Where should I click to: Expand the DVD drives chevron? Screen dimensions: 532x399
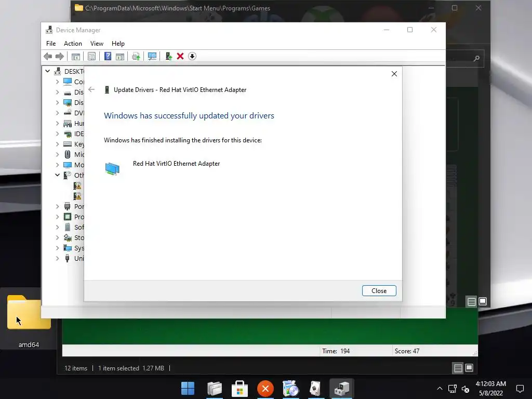57,113
